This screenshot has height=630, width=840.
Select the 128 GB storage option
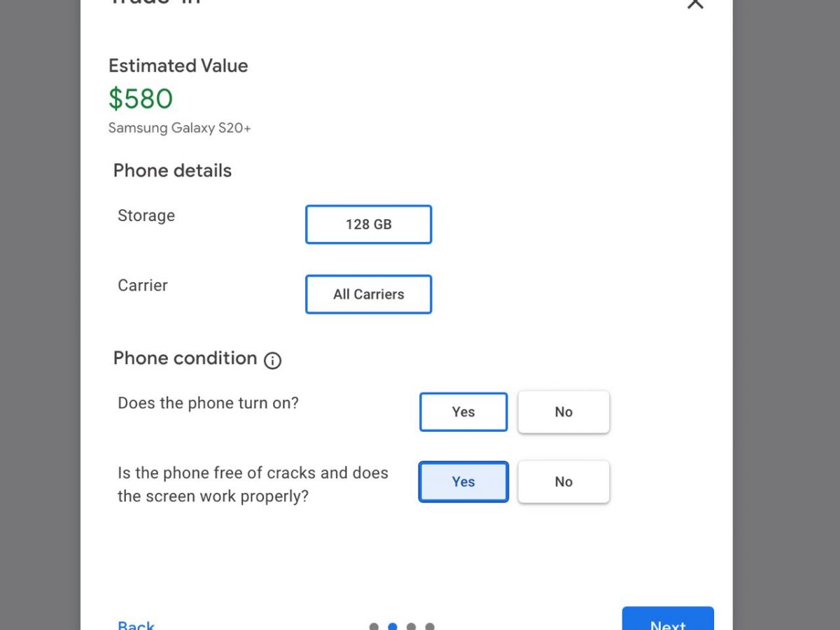pyautogui.click(x=368, y=225)
